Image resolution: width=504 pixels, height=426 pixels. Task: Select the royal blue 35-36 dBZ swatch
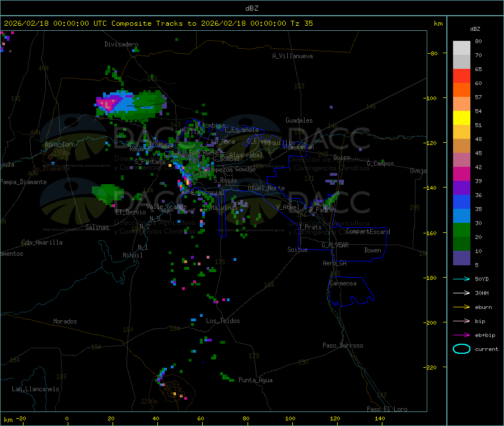[461, 202]
